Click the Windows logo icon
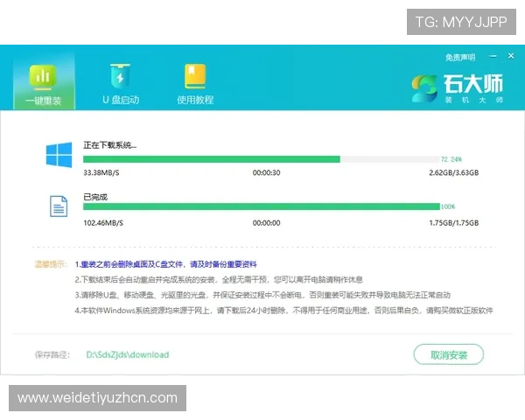Image resolution: width=525 pixels, height=420 pixels. (59, 155)
